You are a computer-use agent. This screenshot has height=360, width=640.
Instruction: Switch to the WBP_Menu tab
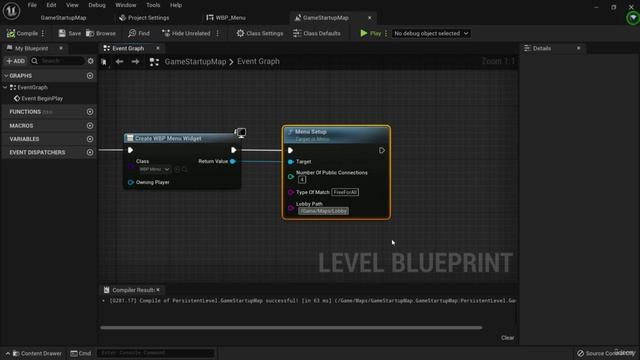click(226, 18)
